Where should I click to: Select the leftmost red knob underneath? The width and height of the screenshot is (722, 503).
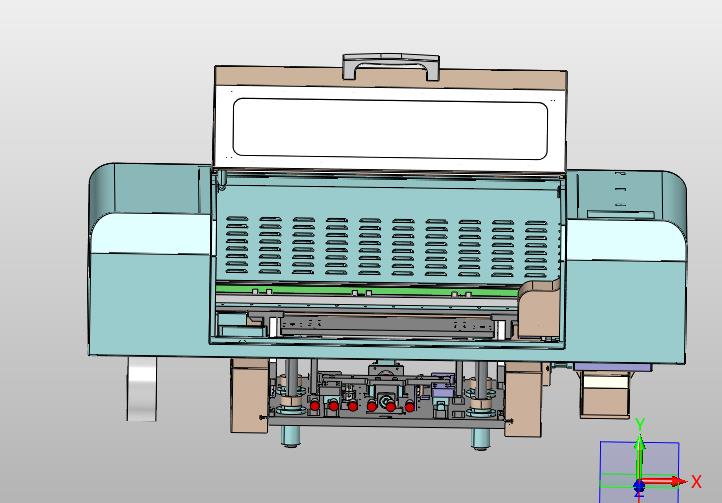pyautogui.click(x=314, y=406)
